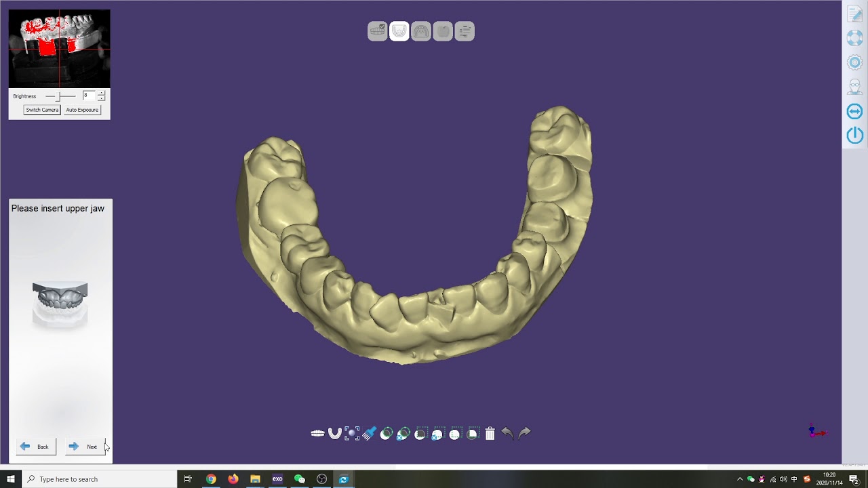Open the exocad app on the taskbar
The height and width of the screenshot is (488, 868).
coord(277,479)
